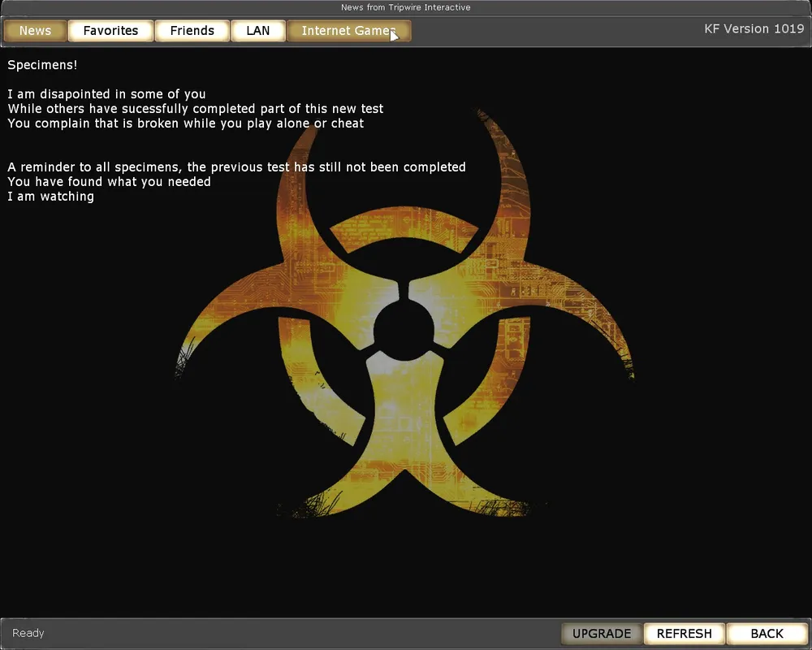Click the Specimens! heading
This screenshot has height=650, width=812.
[x=42, y=64]
